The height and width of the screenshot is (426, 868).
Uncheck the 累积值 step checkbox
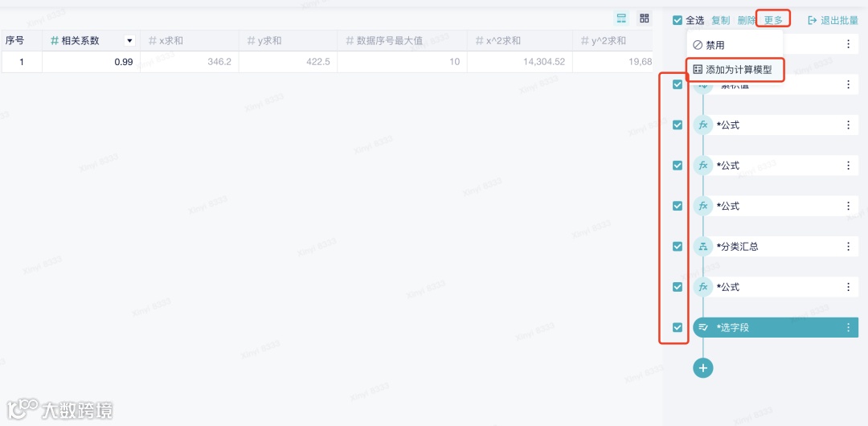point(677,84)
